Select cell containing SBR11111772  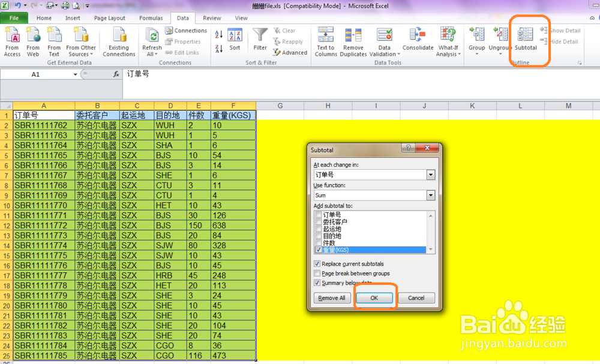[44, 225]
